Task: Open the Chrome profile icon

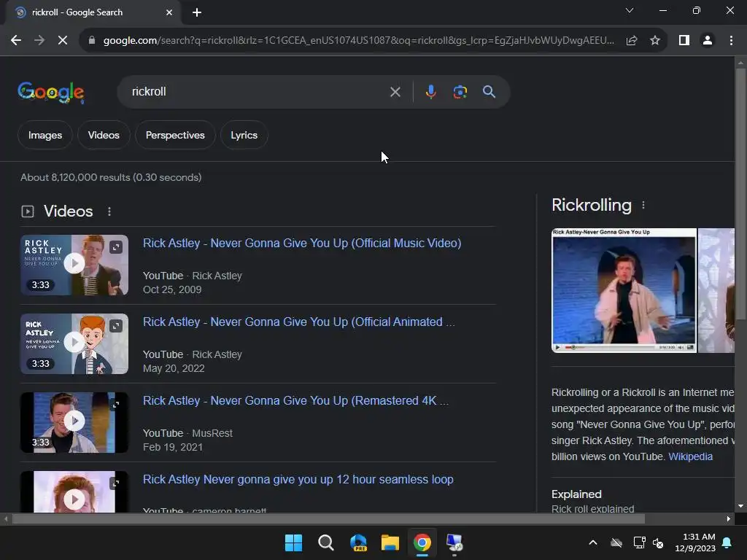Action: point(708,41)
